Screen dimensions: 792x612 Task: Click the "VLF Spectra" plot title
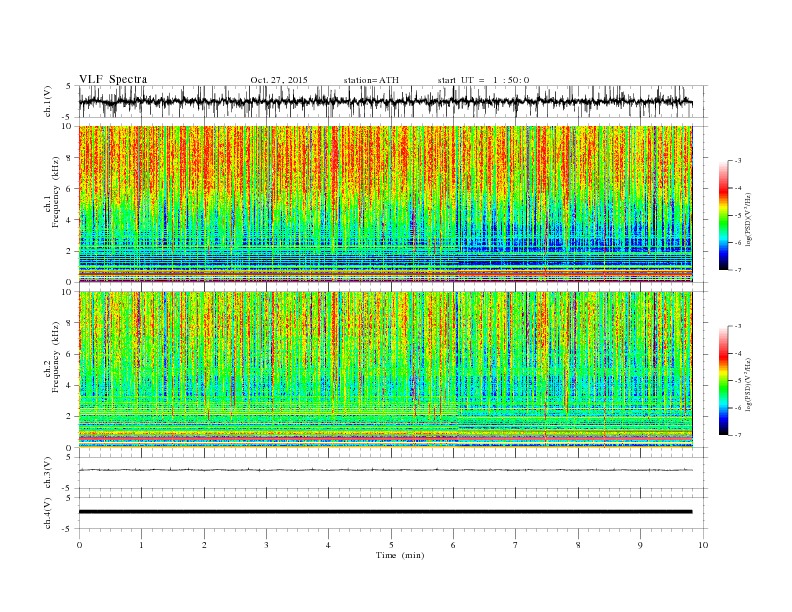pyautogui.click(x=113, y=79)
